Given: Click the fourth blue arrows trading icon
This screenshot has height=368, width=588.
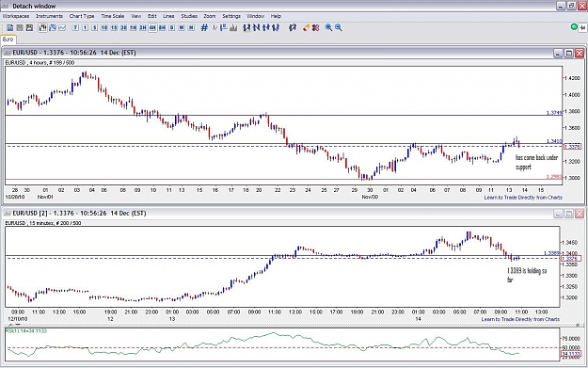Looking at the screenshot, I should (x=276, y=27).
